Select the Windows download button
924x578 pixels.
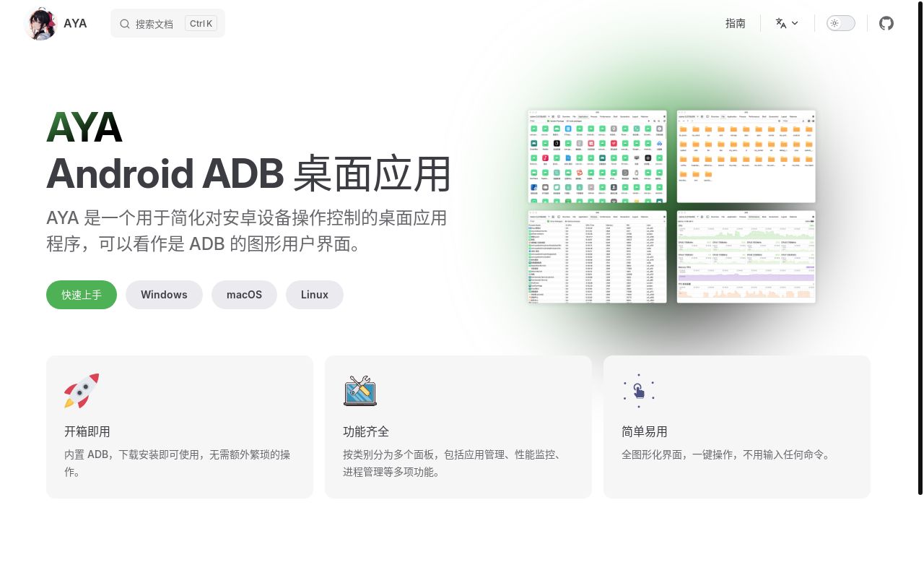[x=164, y=295]
